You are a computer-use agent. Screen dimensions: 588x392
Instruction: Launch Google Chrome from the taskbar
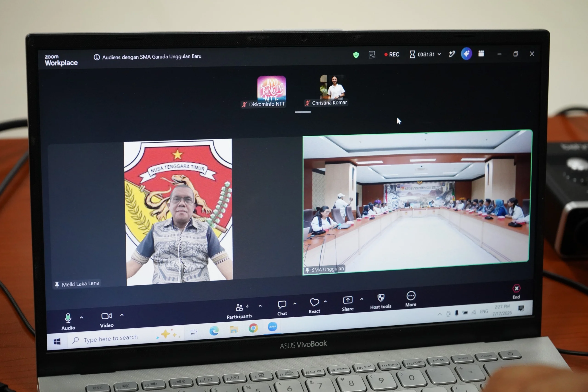[253, 328]
